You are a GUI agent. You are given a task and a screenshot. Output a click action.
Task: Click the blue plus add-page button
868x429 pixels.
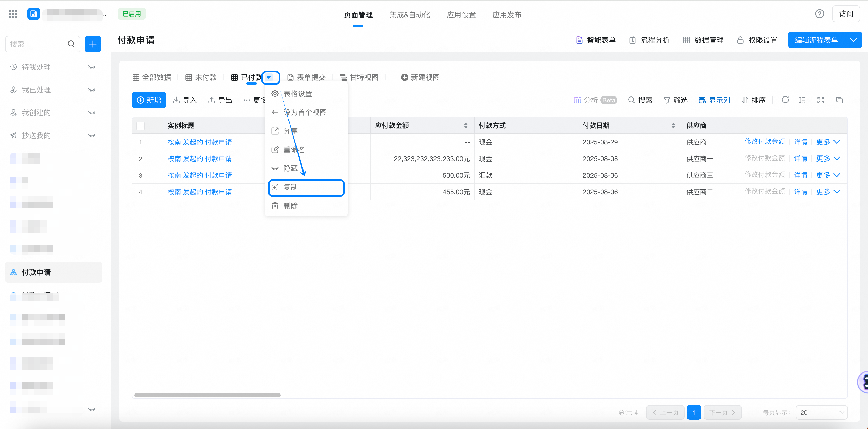[x=93, y=44]
